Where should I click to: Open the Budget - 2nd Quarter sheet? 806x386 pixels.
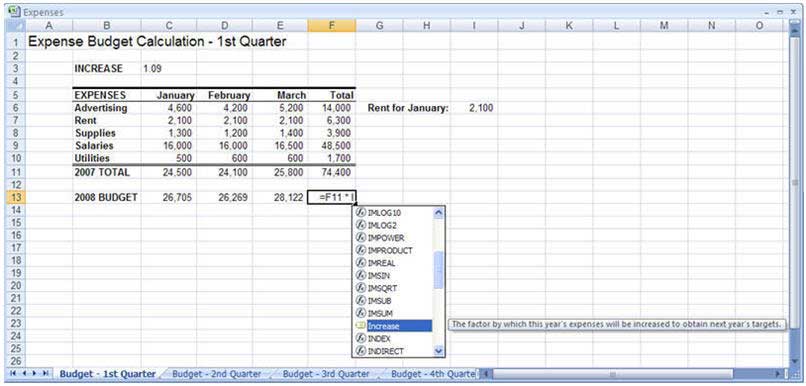pyautogui.click(x=216, y=374)
